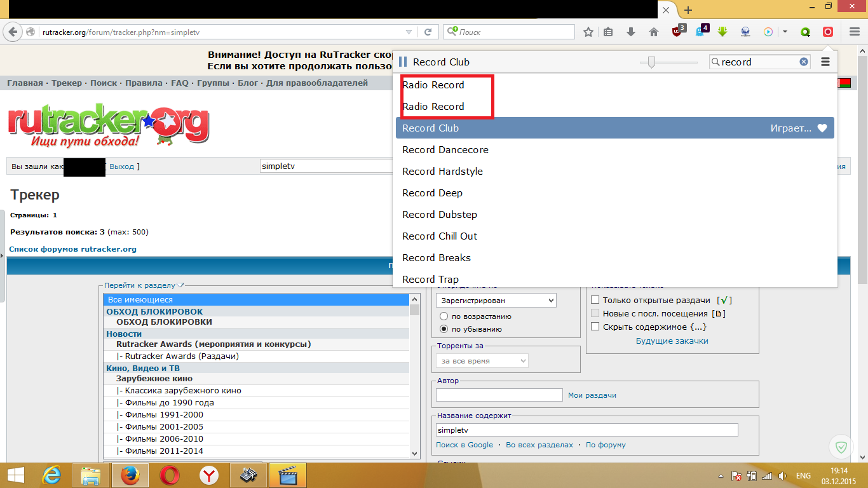
Task: Select 'по возрастанию' sort radio
Action: [444, 316]
